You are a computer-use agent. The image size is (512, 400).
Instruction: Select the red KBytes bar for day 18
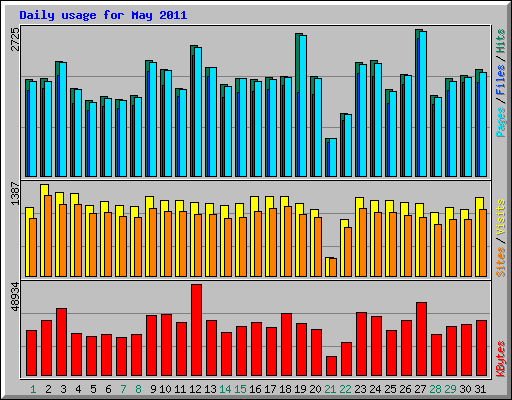286,345
